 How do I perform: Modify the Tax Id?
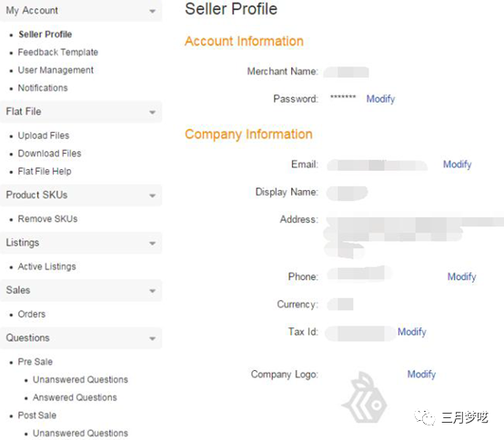[x=412, y=332]
